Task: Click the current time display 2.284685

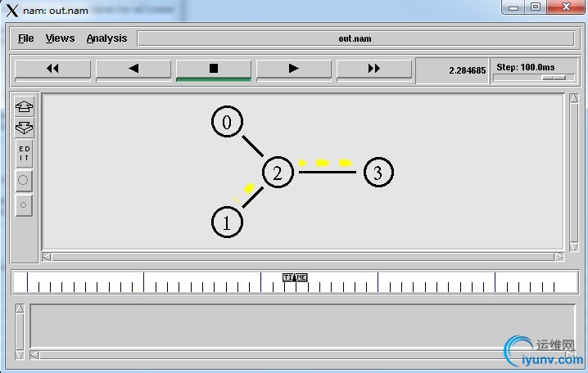Action: pyautogui.click(x=468, y=70)
